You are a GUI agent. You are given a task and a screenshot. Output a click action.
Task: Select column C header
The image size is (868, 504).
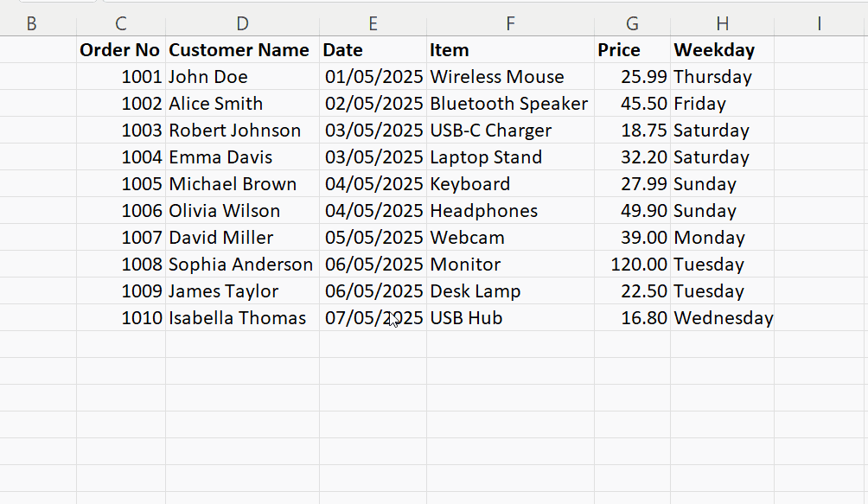pyautogui.click(x=121, y=24)
